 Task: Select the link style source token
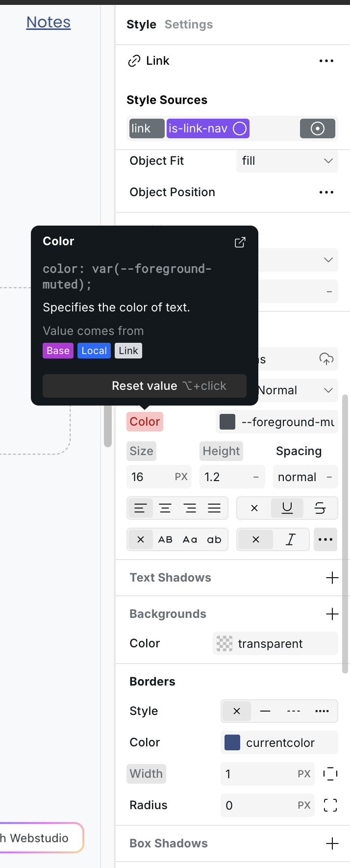[x=147, y=128]
